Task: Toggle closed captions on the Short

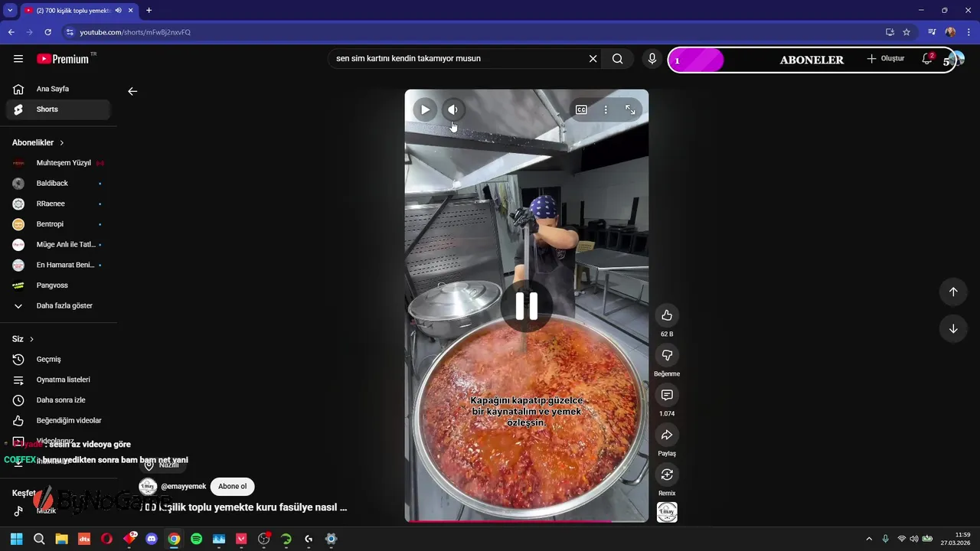Action: [x=581, y=109]
